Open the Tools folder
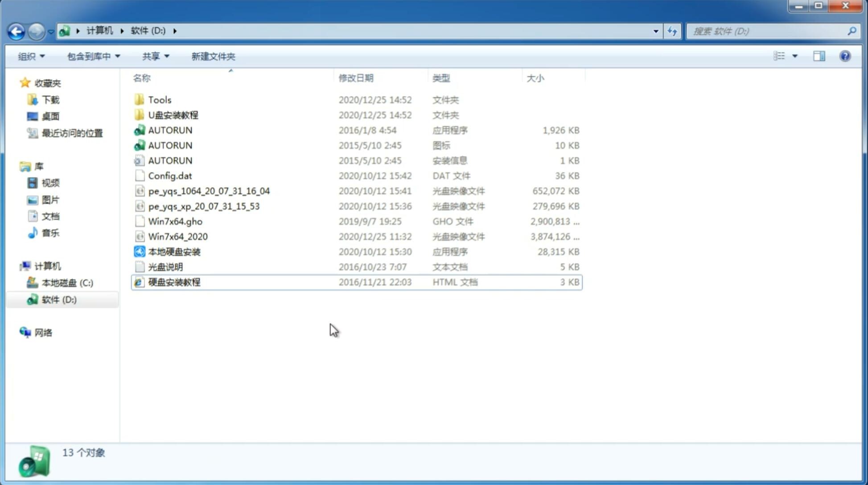The image size is (868, 485). [x=159, y=99]
